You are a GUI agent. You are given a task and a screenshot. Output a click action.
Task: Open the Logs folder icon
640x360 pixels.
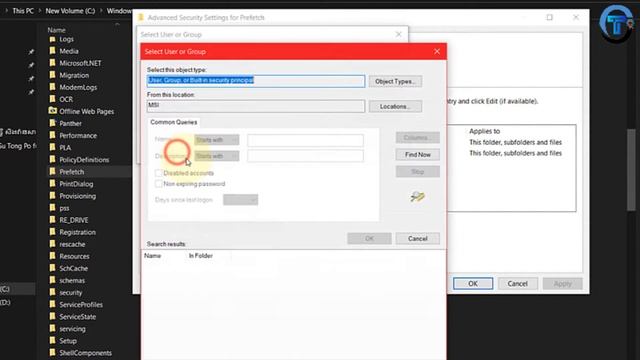[52, 39]
